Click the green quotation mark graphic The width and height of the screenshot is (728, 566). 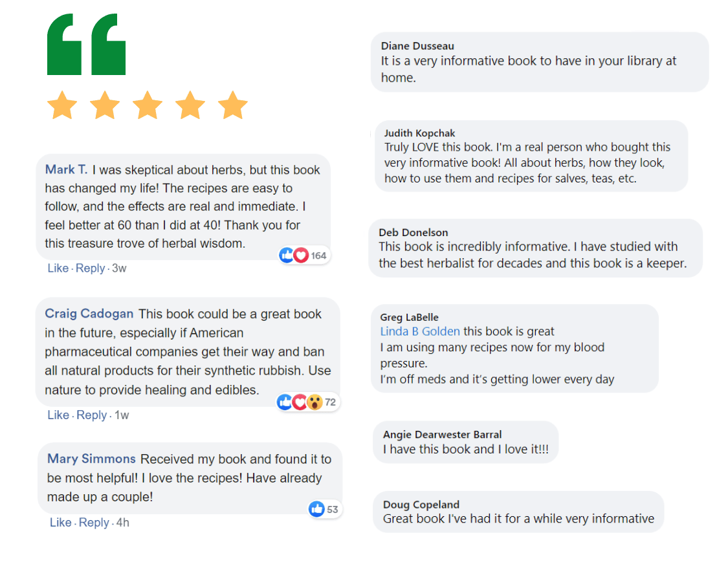(x=86, y=44)
